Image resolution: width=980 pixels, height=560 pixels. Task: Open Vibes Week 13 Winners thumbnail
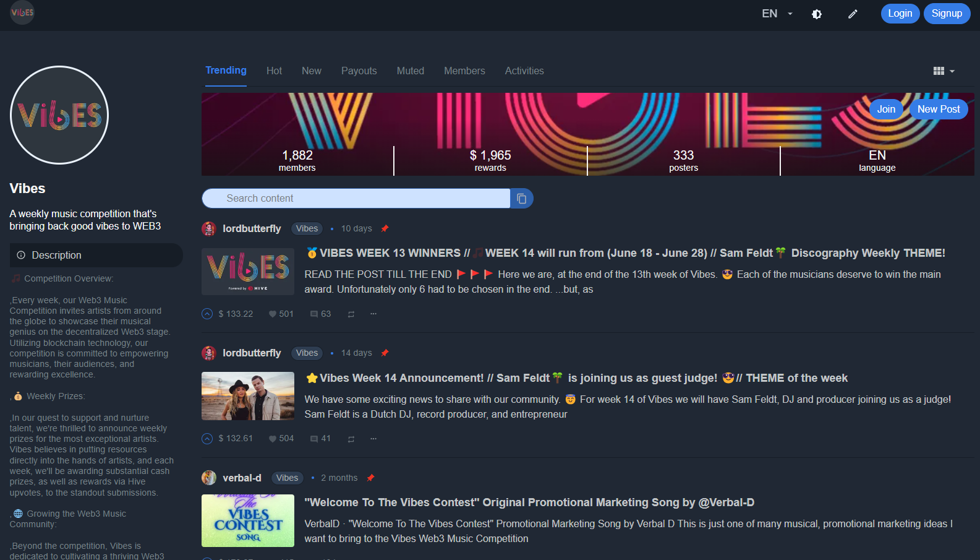(248, 272)
